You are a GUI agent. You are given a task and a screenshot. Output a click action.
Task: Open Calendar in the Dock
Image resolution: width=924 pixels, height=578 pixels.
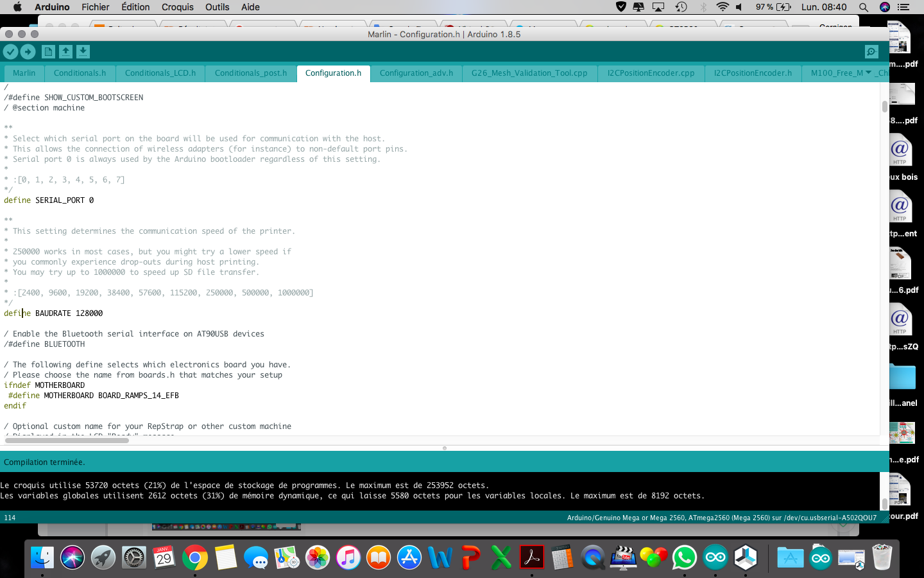pyautogui.click(x=164, y=557)
